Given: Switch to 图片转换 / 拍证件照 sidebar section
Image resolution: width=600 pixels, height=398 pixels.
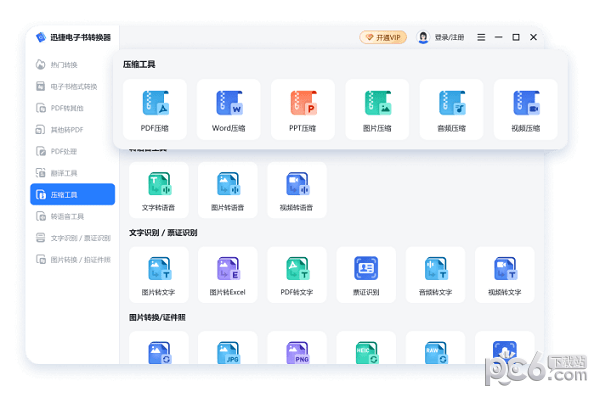Looking at the screenshot, I should coord(72,259).
